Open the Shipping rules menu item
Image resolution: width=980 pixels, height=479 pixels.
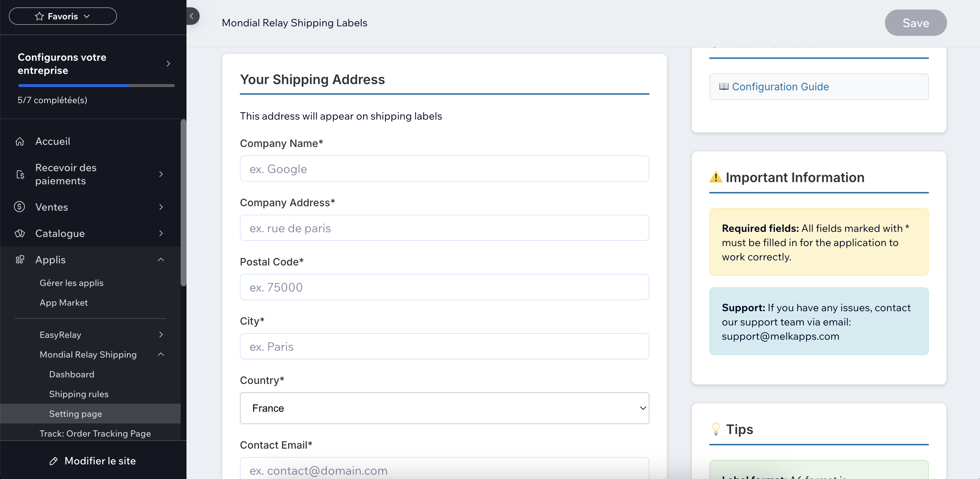(x=79, y=394)
